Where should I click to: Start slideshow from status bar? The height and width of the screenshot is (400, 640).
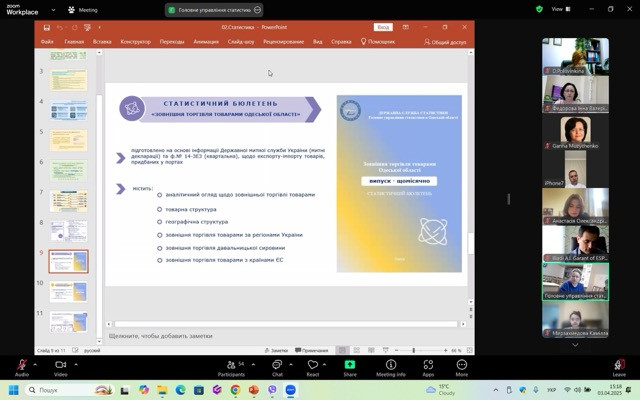[386, 350]
